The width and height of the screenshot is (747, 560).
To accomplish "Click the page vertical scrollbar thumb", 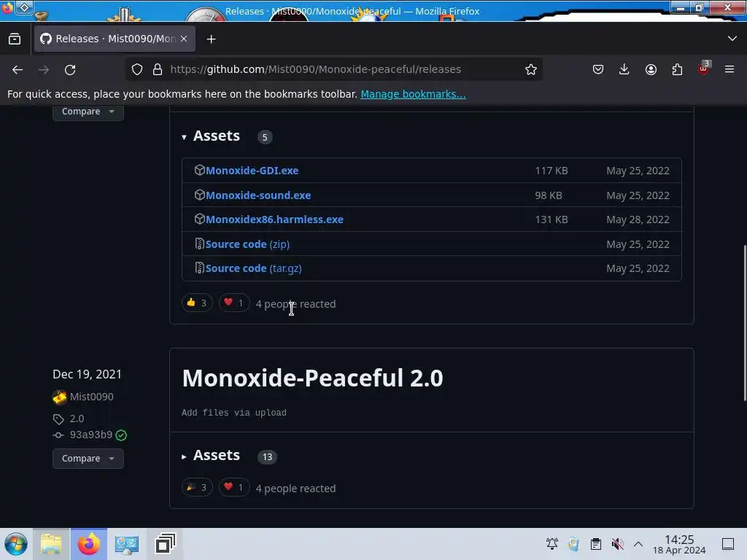I will point(744,323).
